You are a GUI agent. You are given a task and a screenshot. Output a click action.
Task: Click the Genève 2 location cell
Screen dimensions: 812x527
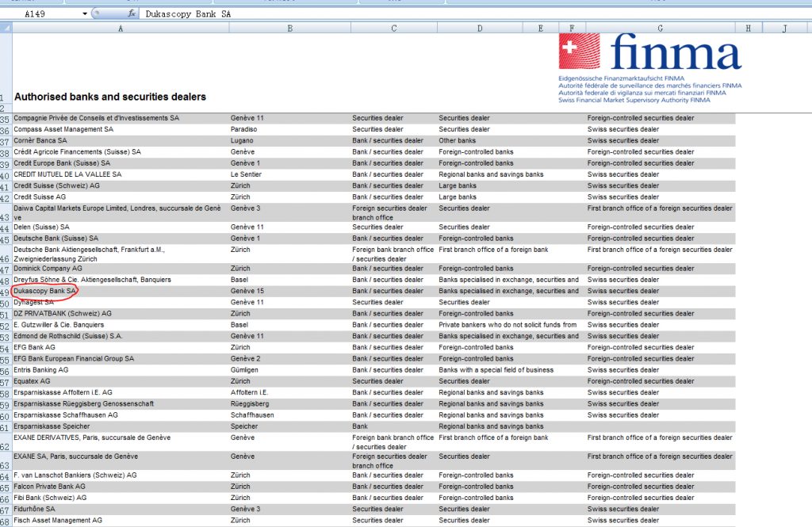290,359
